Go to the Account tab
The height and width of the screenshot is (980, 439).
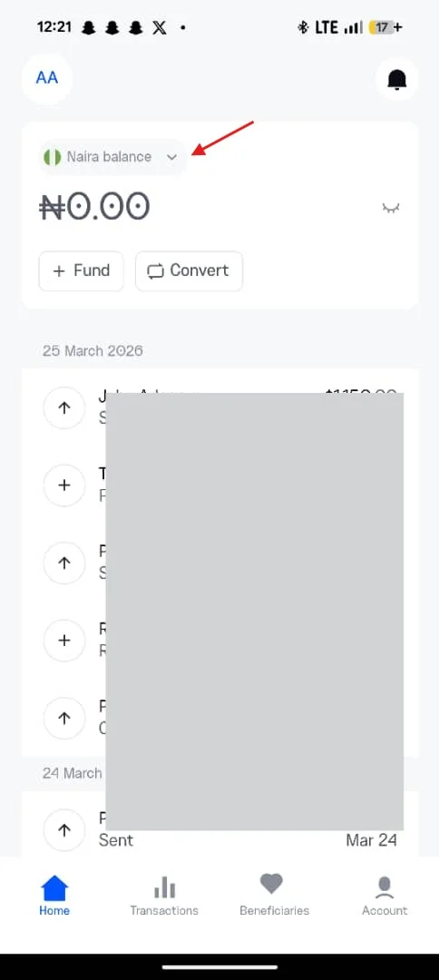[x=385, y=895]
